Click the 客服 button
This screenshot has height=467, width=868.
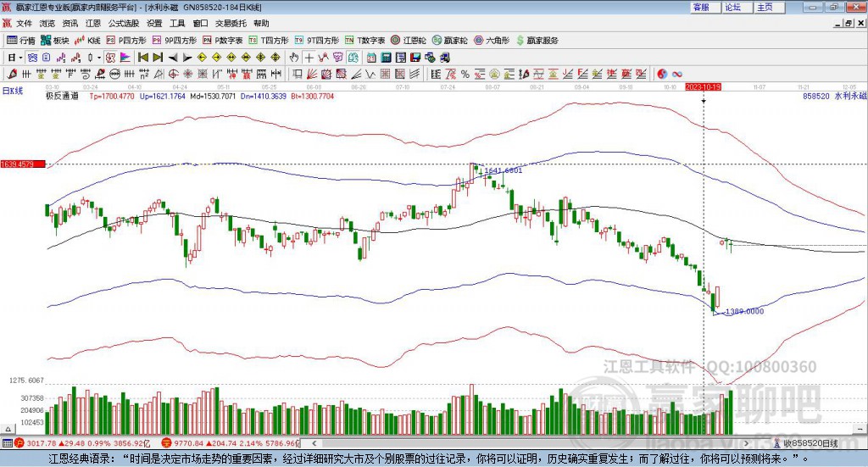(704, 7)
